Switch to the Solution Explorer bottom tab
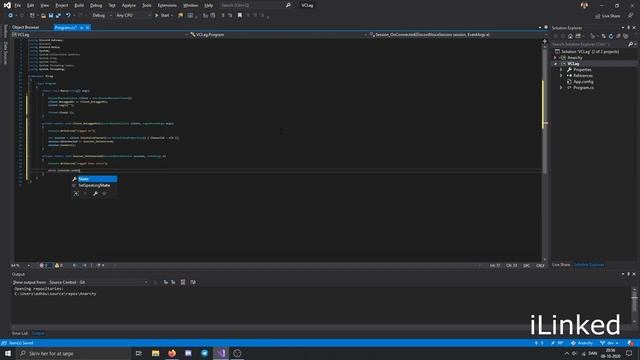The height and width of the screenshot is (360, 640). click(x=589, y=265)
